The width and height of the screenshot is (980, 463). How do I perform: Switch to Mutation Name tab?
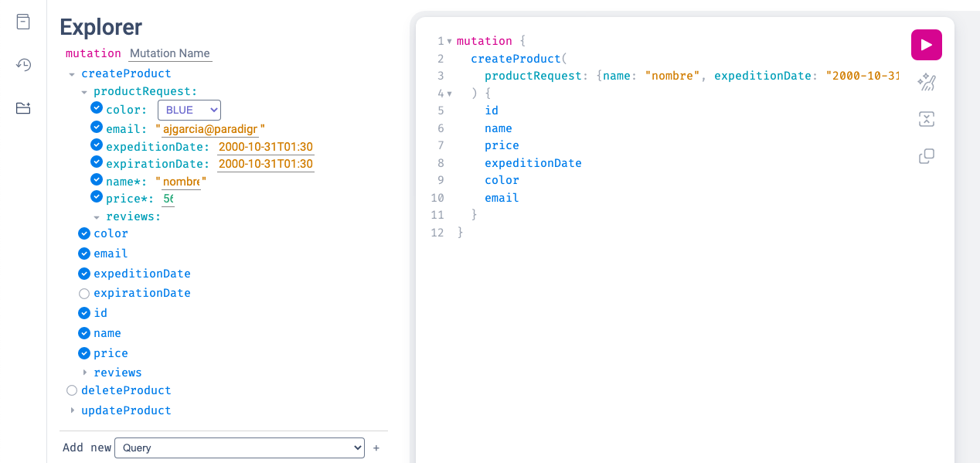click(169, 53)
